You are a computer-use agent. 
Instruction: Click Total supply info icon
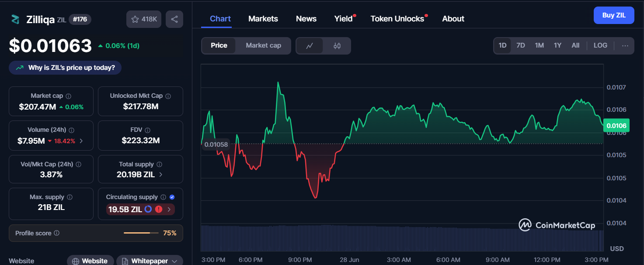(159, 165)
